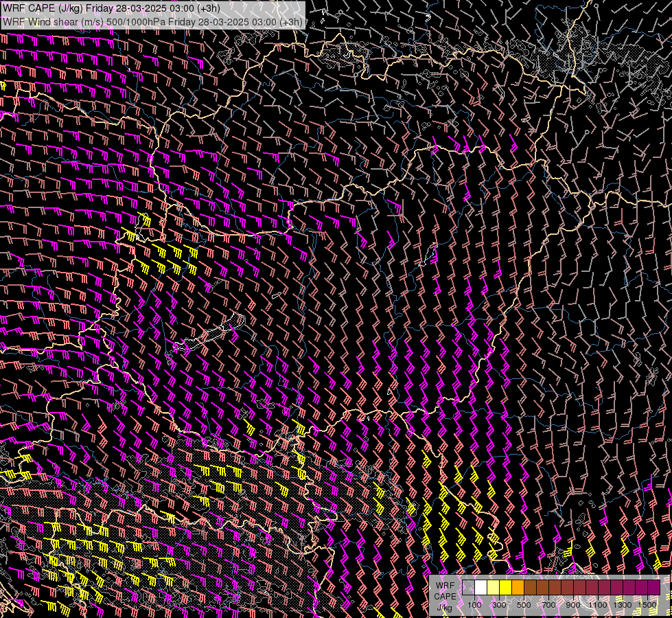Click the leftmost gray transparent legend swatch
This screenshot has width=672, height=618.
(x=468, y=587)
